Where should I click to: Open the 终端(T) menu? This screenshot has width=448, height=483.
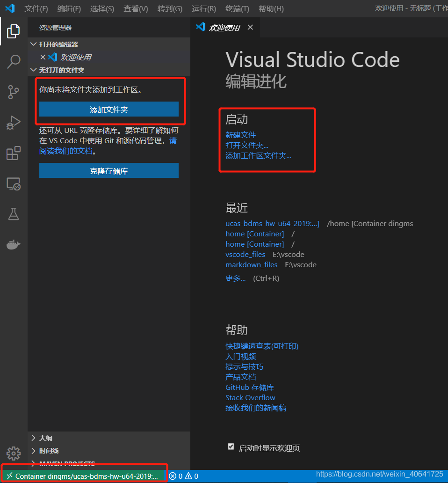[237, 8]
